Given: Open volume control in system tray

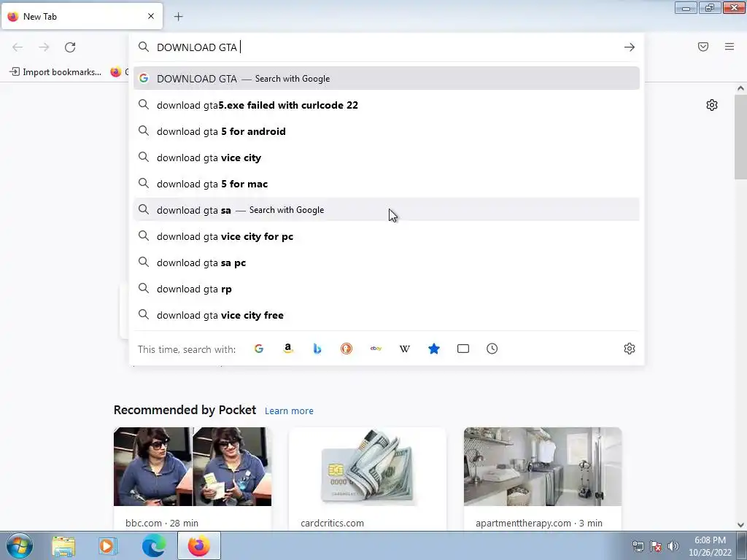Looking at the screenshot, I should pyautogui.click(x=673, y=546).
